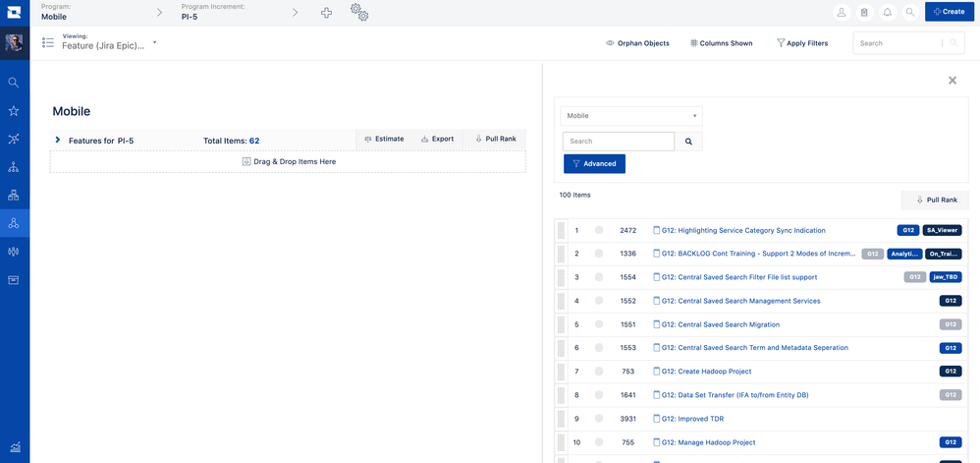Open the sidebar search magnifier icon
Viewport: 980px width, 463px height.
[13, 83]
